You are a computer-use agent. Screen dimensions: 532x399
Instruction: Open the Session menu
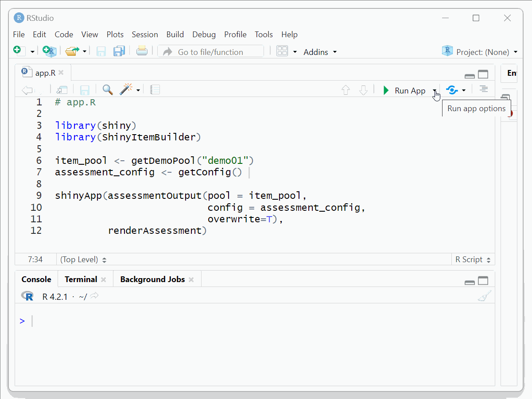[145, 35]
